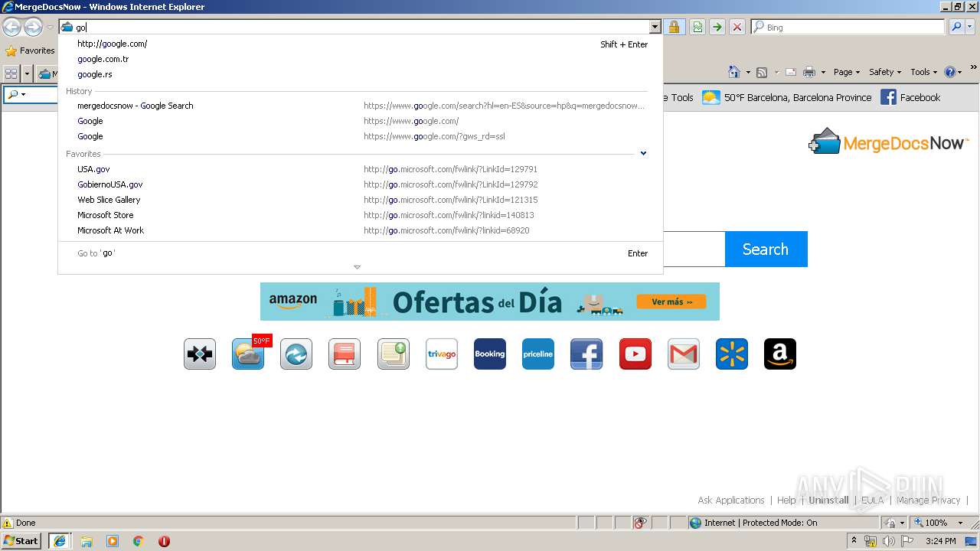Click the Home icon in command bar
This screenshot has width=980, height=551.
(x=734, y=72)
